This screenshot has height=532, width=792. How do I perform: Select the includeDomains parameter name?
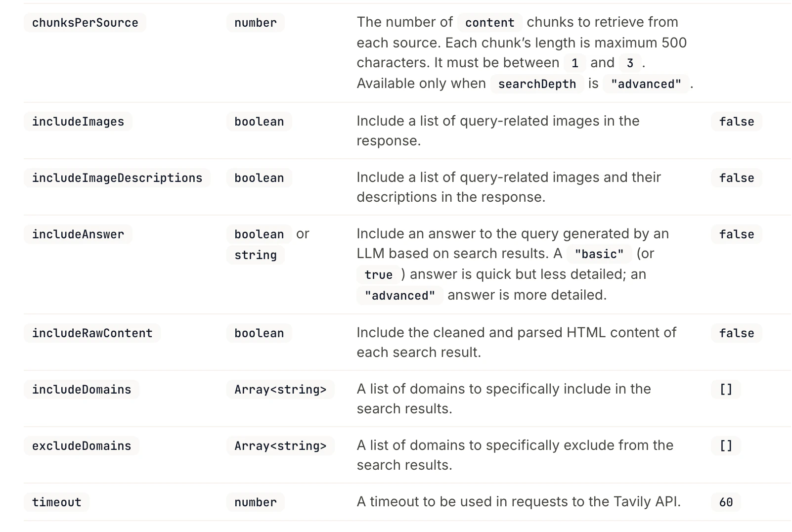82,390
